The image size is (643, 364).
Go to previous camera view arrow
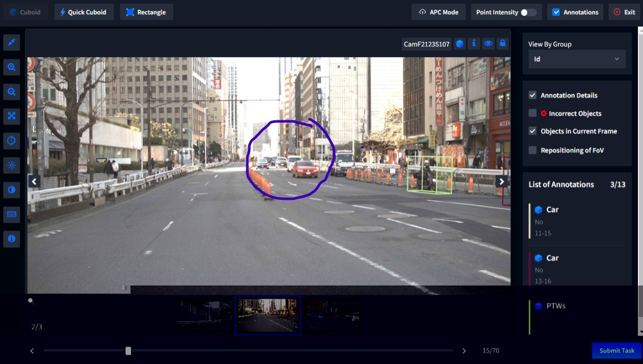[x=34, y=181]
